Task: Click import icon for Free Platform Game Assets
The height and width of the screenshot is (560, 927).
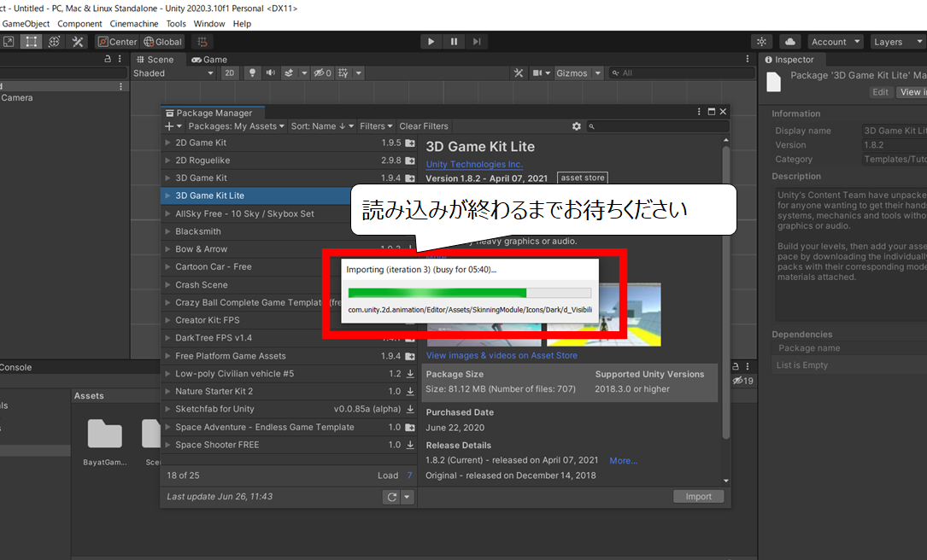Action: point(410,356)
